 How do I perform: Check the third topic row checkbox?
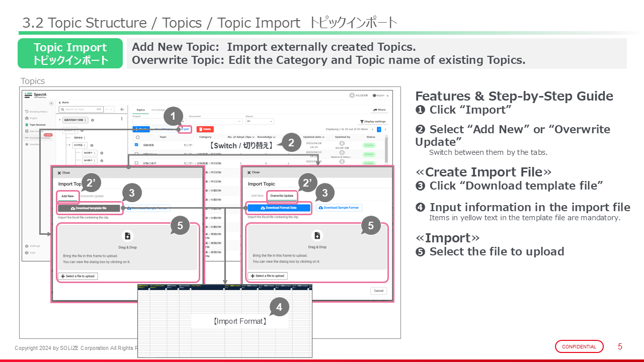point(137,163)
